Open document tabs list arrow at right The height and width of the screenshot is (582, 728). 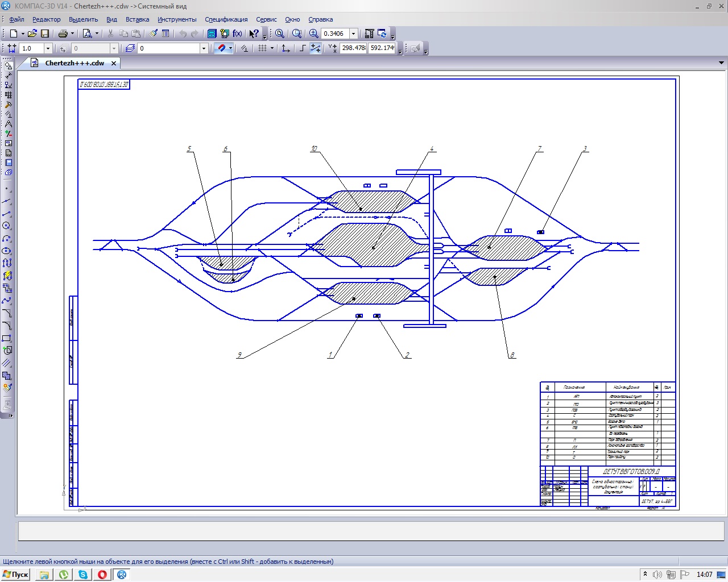click(x=721, y=63)
